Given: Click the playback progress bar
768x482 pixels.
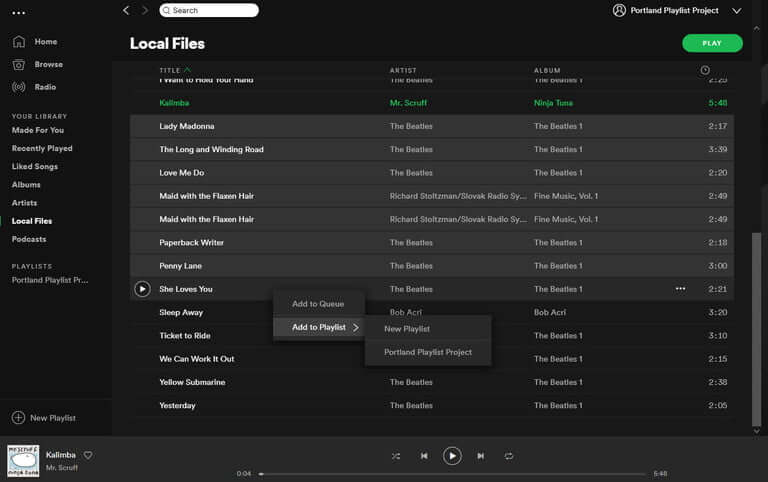Looking at the screenshot, I should pos(453,474).
